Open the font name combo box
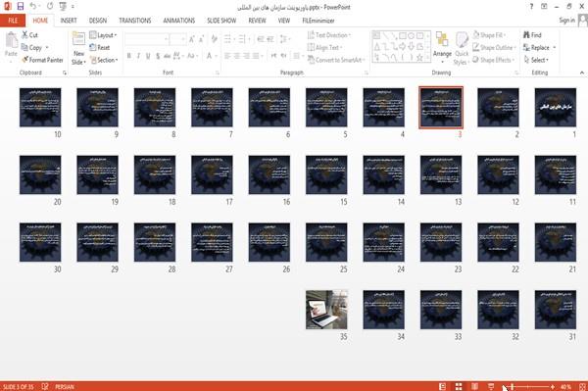The height and width of the screenshot is (391, 588). (146, 39)
